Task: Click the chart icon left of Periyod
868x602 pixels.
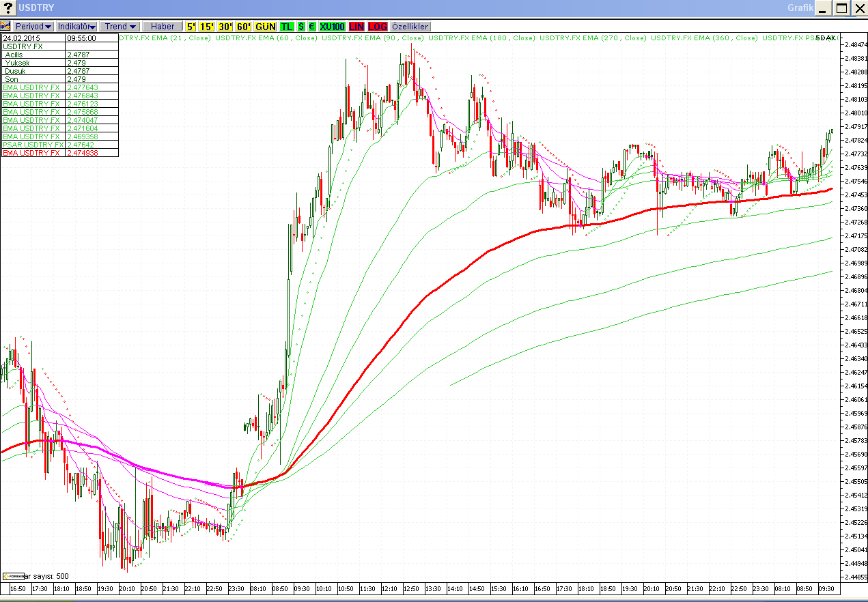Action: [x=5, y=26]
